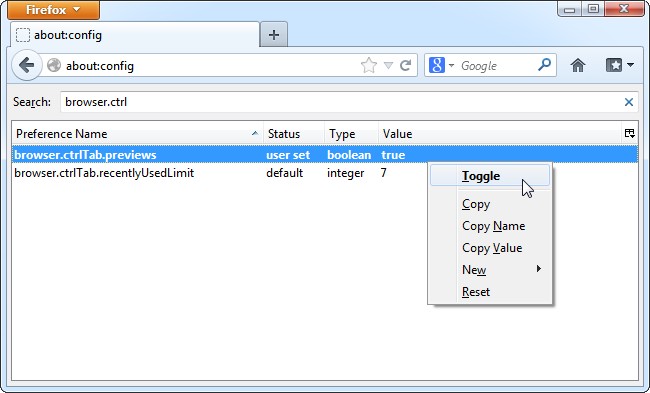The image size is (650, 393).
Task: Select browser.ctrlTab.recentlyUsedLimit preference
Action: pos(104,173)
